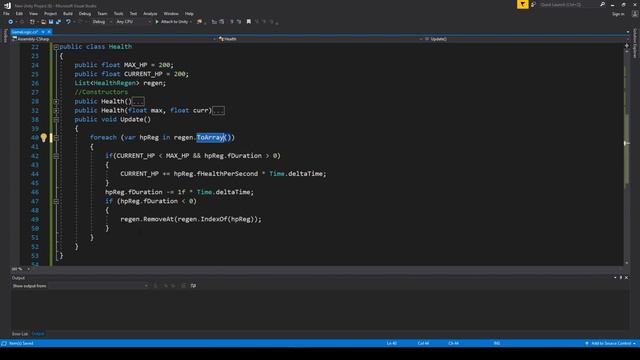The image size is (640, 360).
Task: Open the Edit menu
Action: click(x=19, y=14)
